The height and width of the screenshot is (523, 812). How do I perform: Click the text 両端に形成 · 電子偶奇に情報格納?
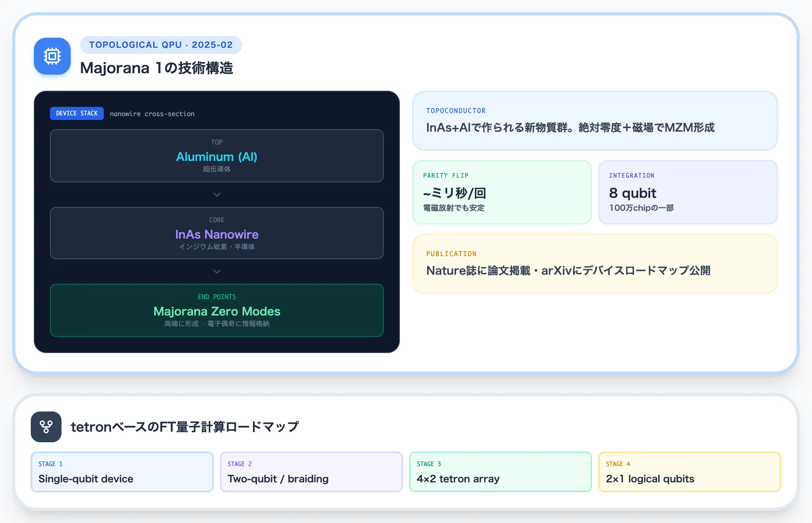pyautogui.click(x=217, y=324)
